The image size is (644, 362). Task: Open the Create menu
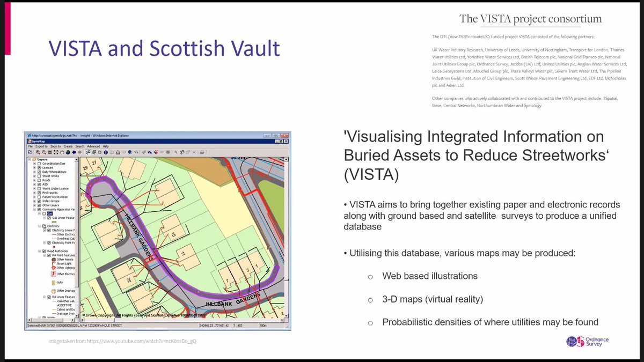(x=68, y=146)
